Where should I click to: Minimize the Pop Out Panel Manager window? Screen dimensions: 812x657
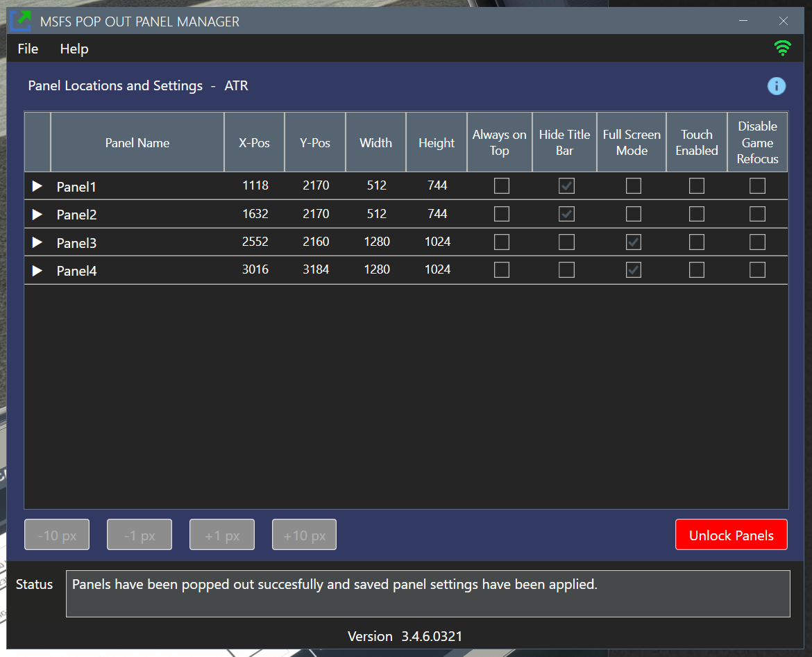[743, 22]
